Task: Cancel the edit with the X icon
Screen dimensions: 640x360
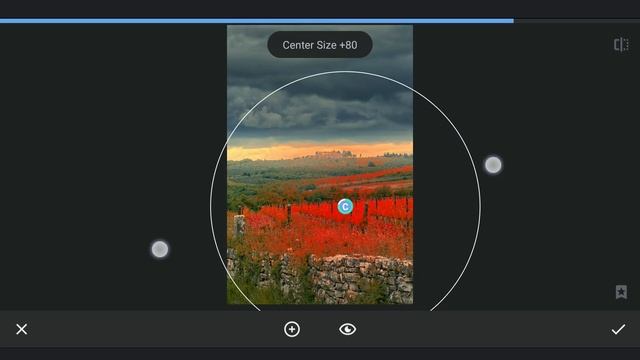Action: 22,329
